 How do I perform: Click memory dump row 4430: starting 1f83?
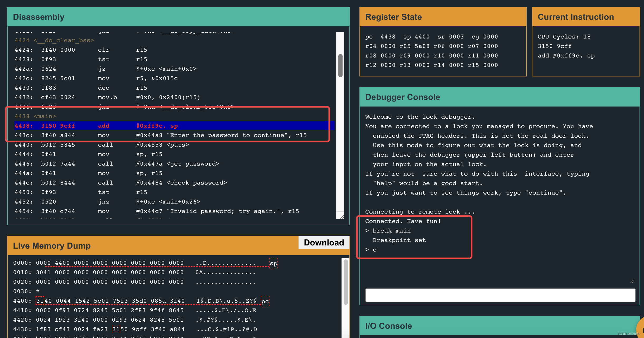coord(135,330)
